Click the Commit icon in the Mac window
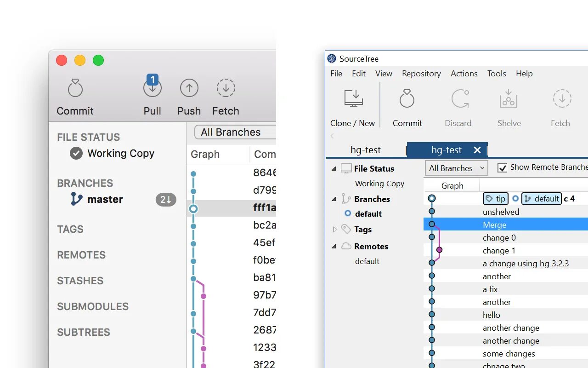The height and width of the screenshot is (368, 588). [75, 88]
